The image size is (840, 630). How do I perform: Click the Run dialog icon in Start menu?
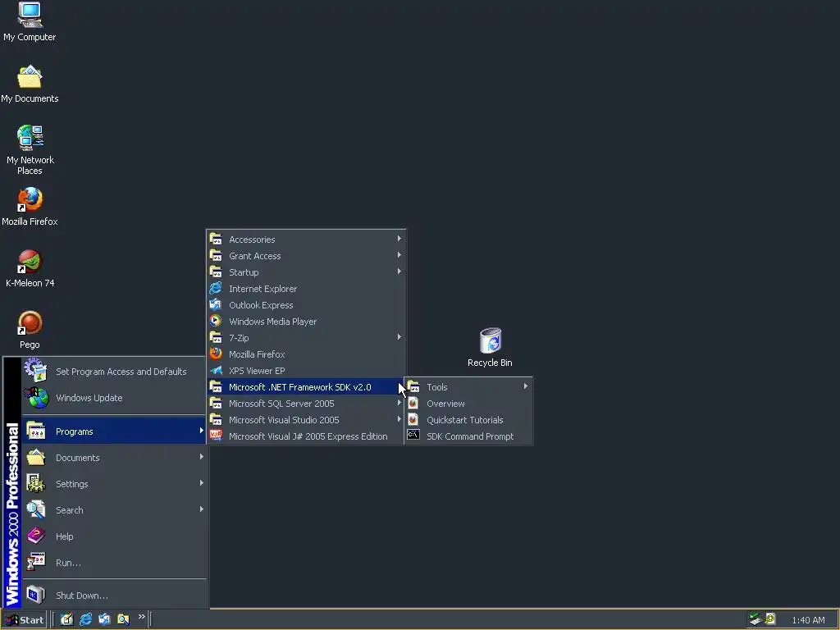36,562
